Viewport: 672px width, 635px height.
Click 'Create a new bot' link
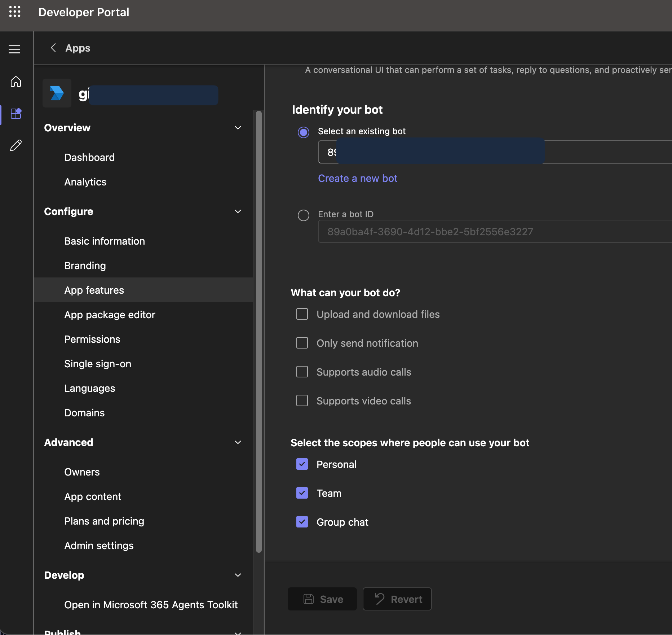point(358,178)
